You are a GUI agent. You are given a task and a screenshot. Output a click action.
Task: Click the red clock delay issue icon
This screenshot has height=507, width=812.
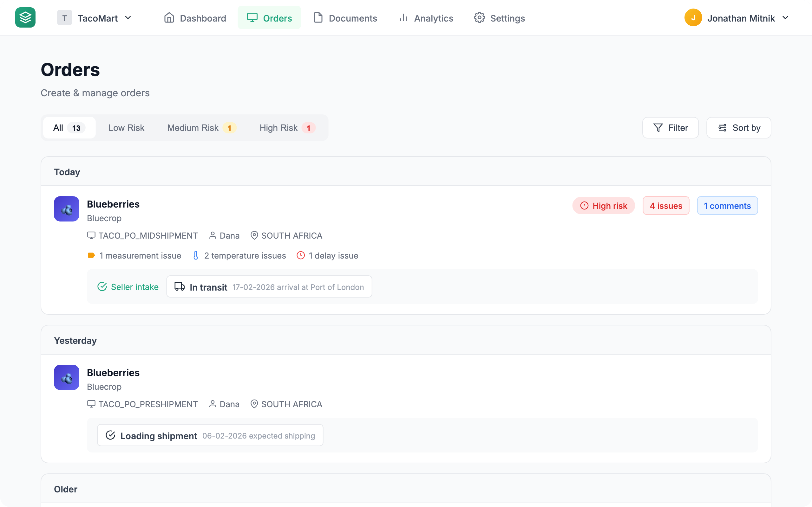(x=301, y=255)
